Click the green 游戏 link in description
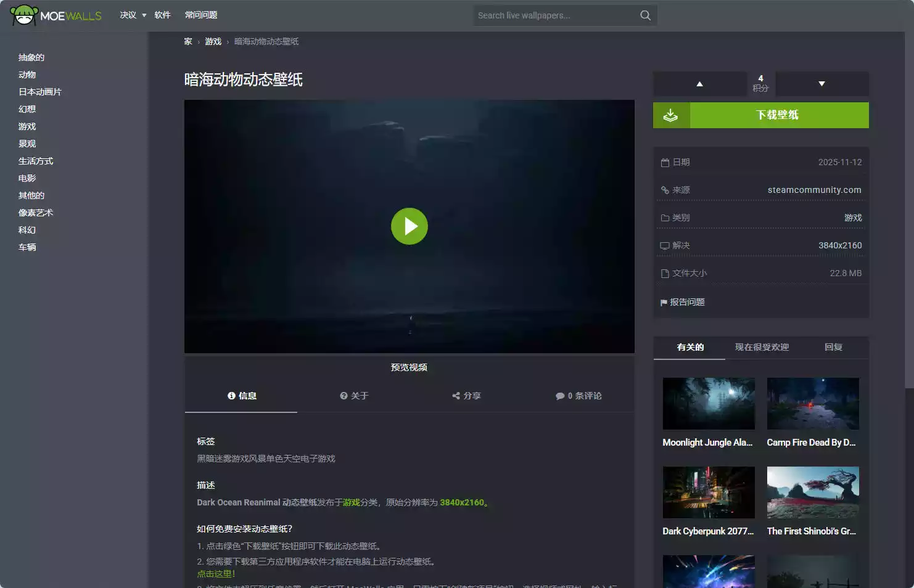Viewport: 914px width, 588px height. coord(351,502)
